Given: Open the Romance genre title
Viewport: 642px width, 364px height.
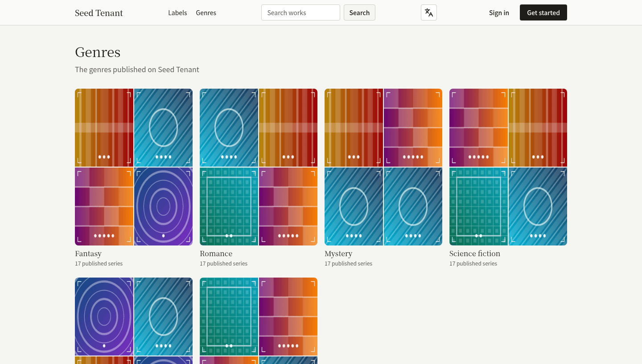Looking at the screenshot, I should (216, 254).
